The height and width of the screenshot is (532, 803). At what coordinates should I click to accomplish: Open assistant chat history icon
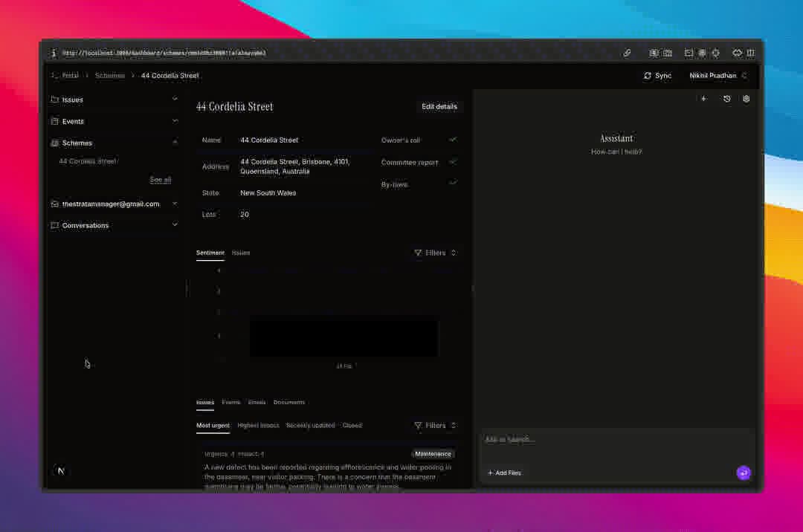pos(726,99)
